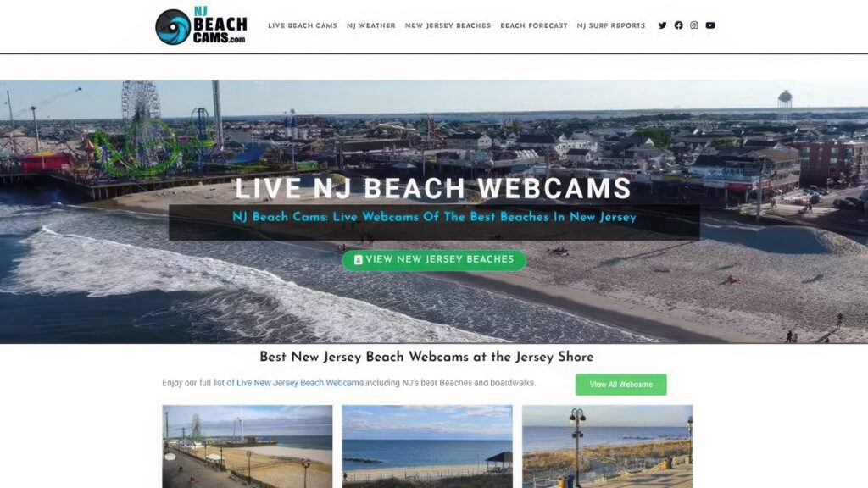This screenshot has width=868, height=488.
Task: Click the Live NJ Beach Webcams hero heading
Action: click(433, 188)
